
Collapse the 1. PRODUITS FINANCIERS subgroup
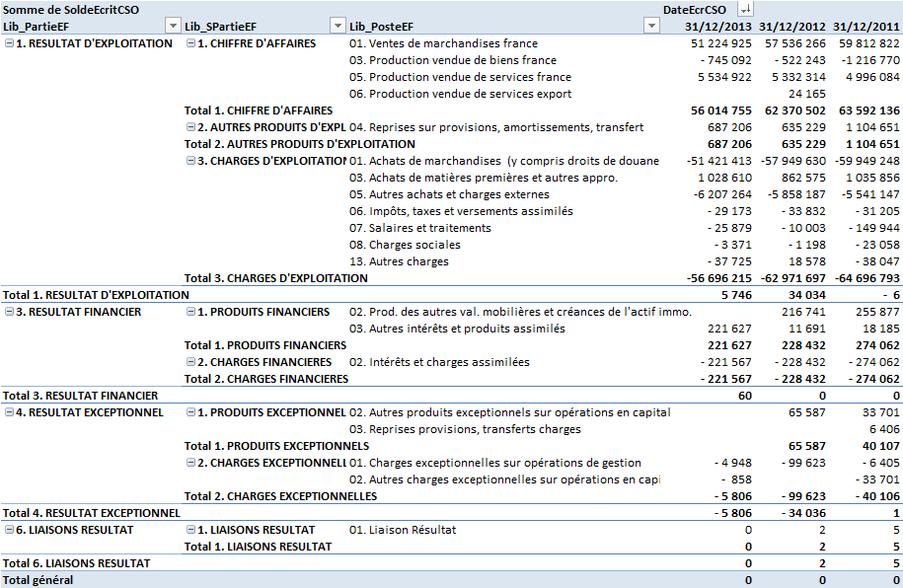(x=190, y=312)
